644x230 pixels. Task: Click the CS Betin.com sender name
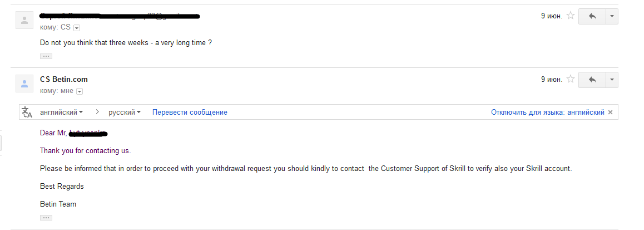pos(63,80)
